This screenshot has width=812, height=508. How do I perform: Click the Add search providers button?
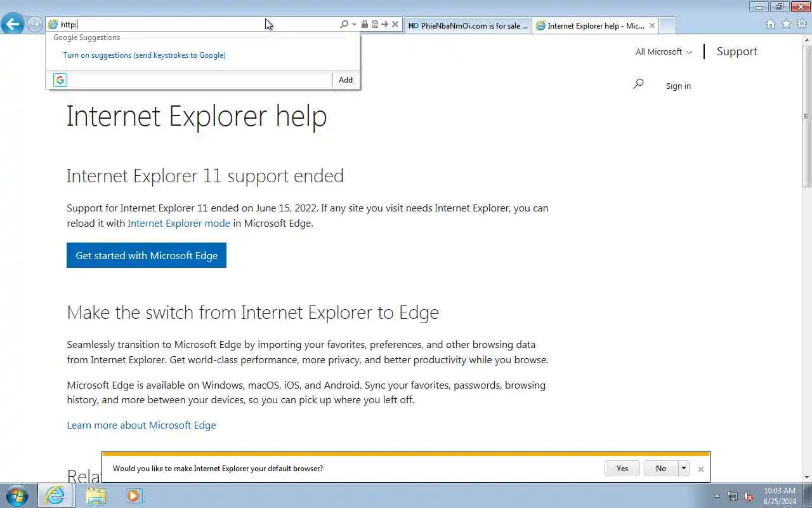point(345,80)
